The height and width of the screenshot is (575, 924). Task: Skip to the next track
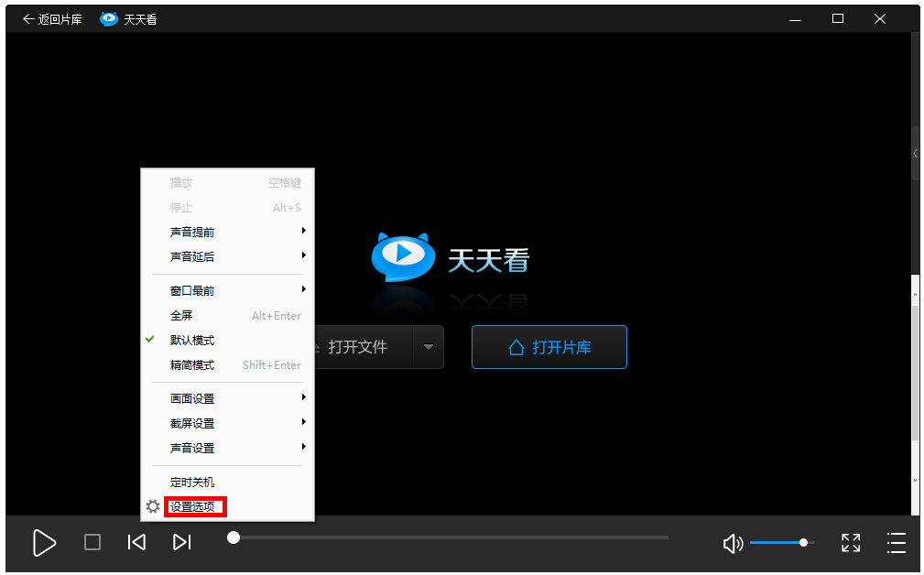182,542
